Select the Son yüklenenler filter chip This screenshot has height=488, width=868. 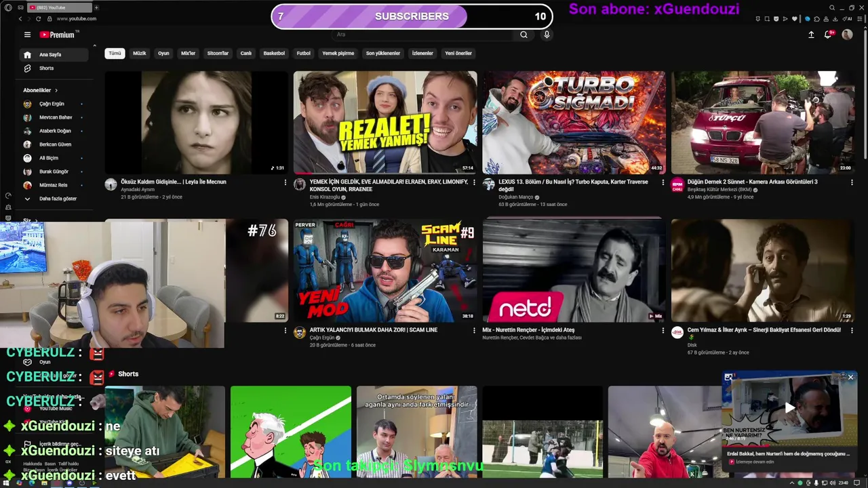coord(383,53)
